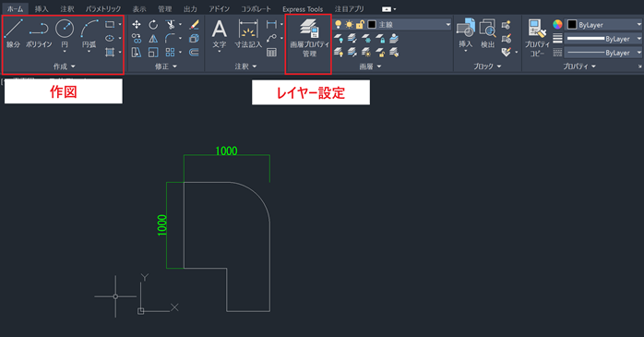
Task: Select the horizontal 1000 dimension text
Action: (x=226, y=150)
